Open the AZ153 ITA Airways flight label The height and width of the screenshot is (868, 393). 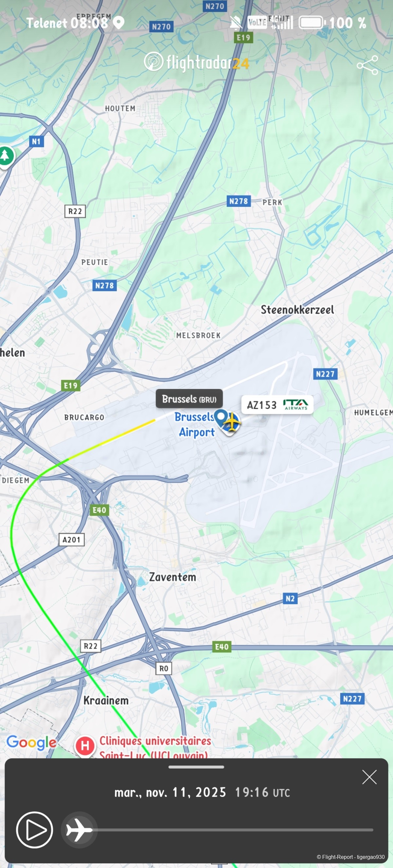coord(277,405)
